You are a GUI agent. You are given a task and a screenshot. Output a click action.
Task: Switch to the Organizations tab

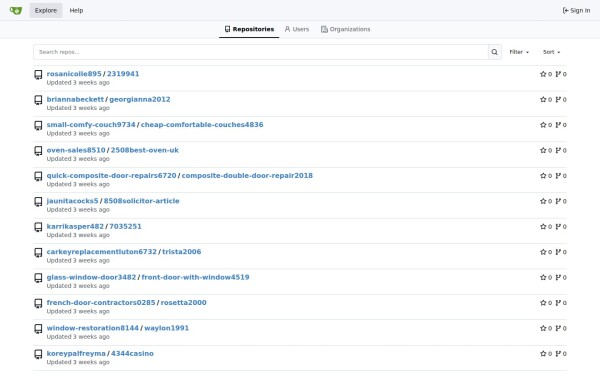tap(346, 29)
